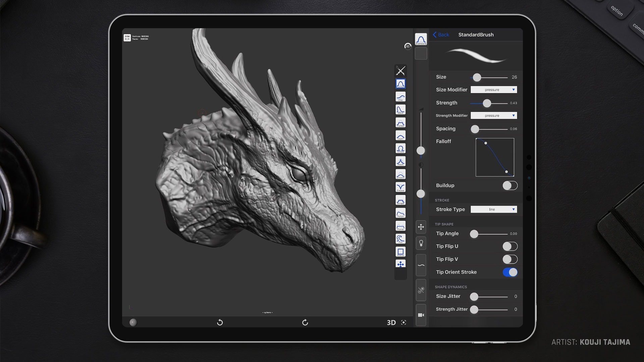Select the empty tab below Standard

(421, 54)
